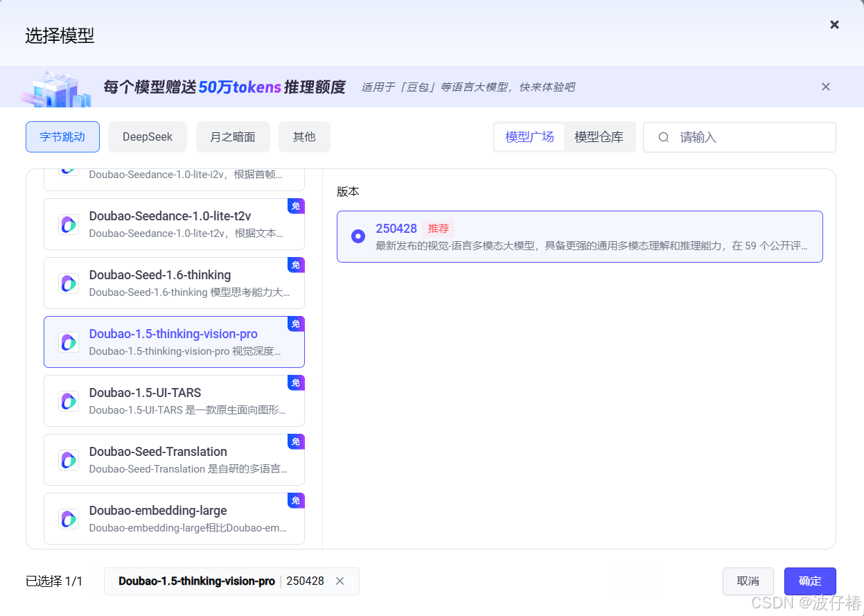Dismiss the tokens promotion banner
The width and height of the screenshot is (864, 616).
pos(825,87)
